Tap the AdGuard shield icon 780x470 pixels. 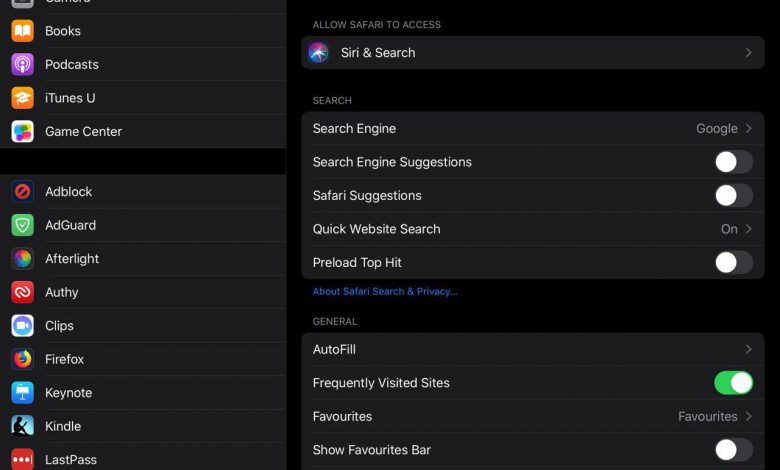pyautogui.click(x=22, y=225)
